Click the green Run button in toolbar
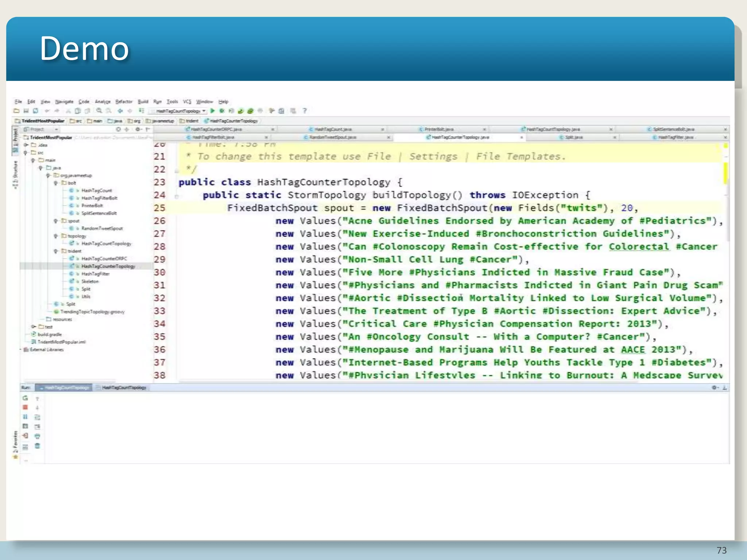The image size is (747, 560). [213, 111]
